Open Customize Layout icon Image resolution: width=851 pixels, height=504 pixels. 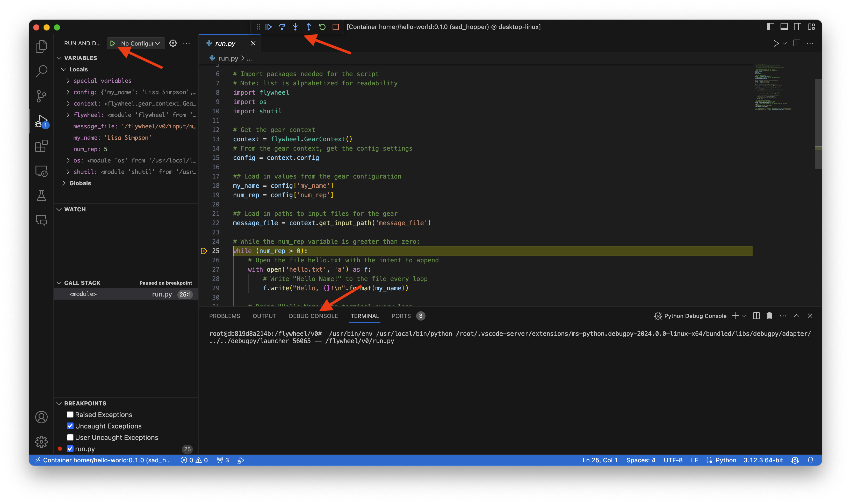(811, 27)
